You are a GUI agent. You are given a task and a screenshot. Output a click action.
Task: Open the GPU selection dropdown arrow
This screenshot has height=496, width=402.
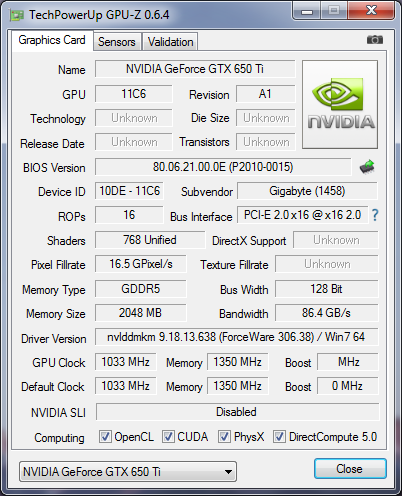tap(228, 472)
